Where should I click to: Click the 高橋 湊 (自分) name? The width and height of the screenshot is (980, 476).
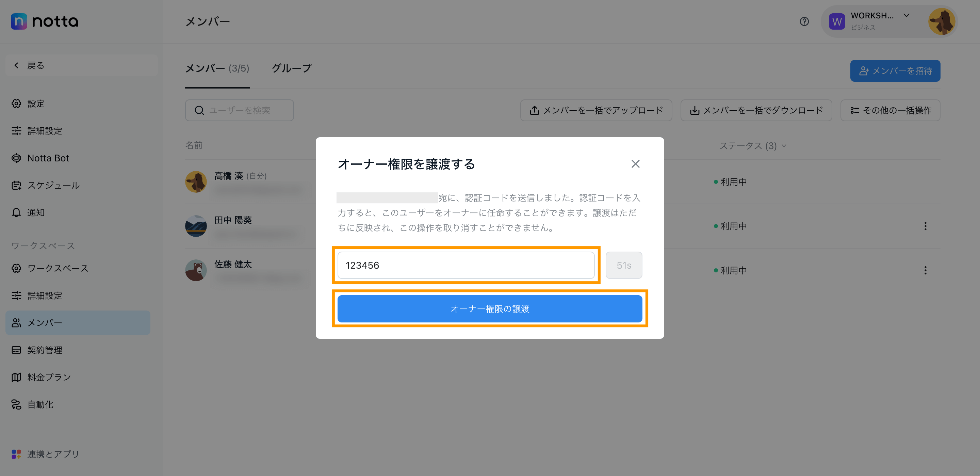pos(241,176)
